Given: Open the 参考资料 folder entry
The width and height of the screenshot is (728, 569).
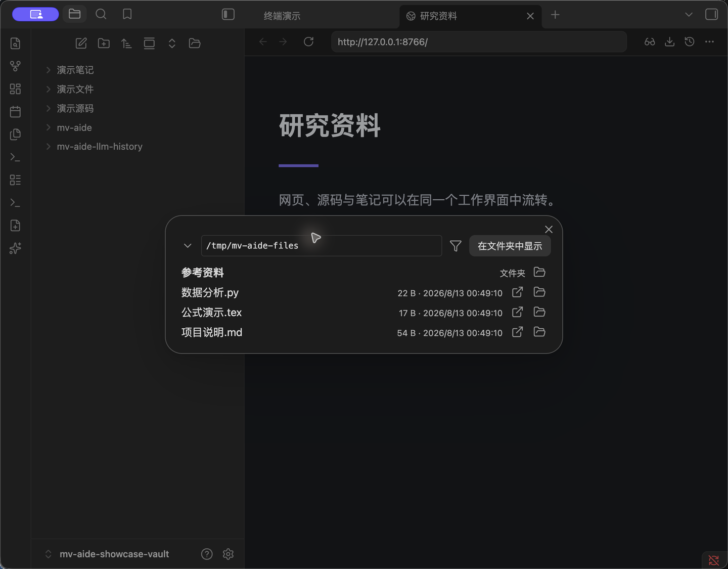Looking at the screenshot, I should pyautogui.click(x=202, y=273).
